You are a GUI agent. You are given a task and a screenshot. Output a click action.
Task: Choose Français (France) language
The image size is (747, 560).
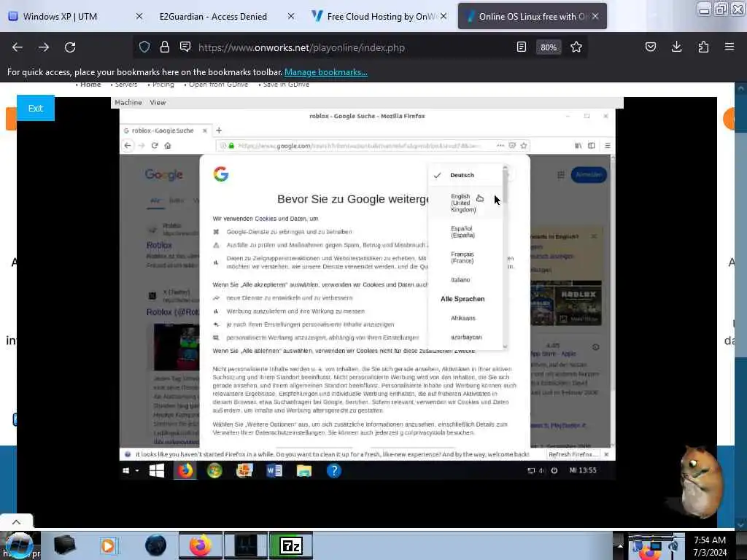click(x=465, y=257)
